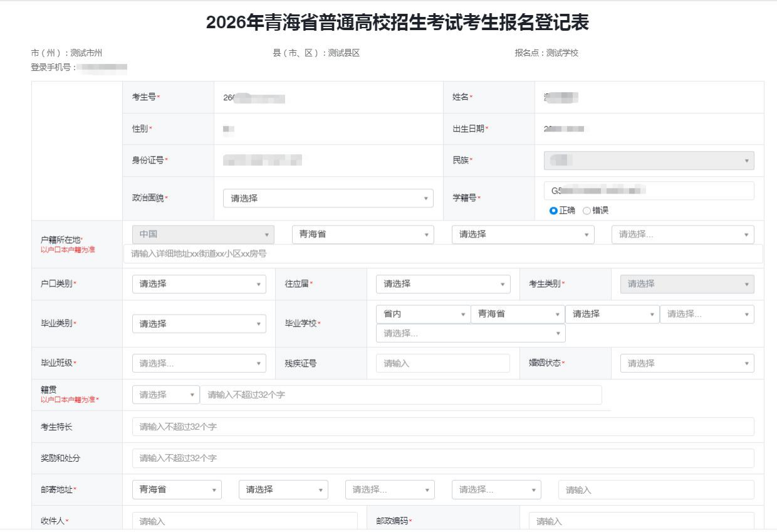Click the 登录手机号 label
This screenshot has width=777, height=532.
pyautogui.click(x=53, y=68)
